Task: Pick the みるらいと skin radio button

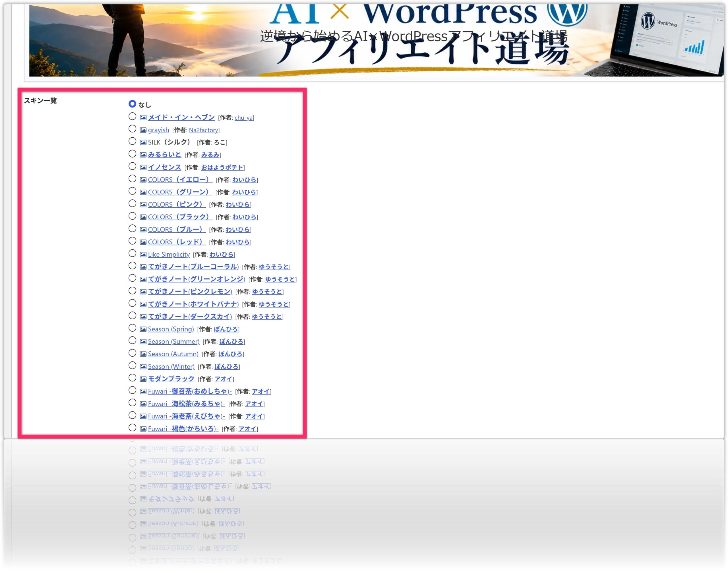Action: 132,154
